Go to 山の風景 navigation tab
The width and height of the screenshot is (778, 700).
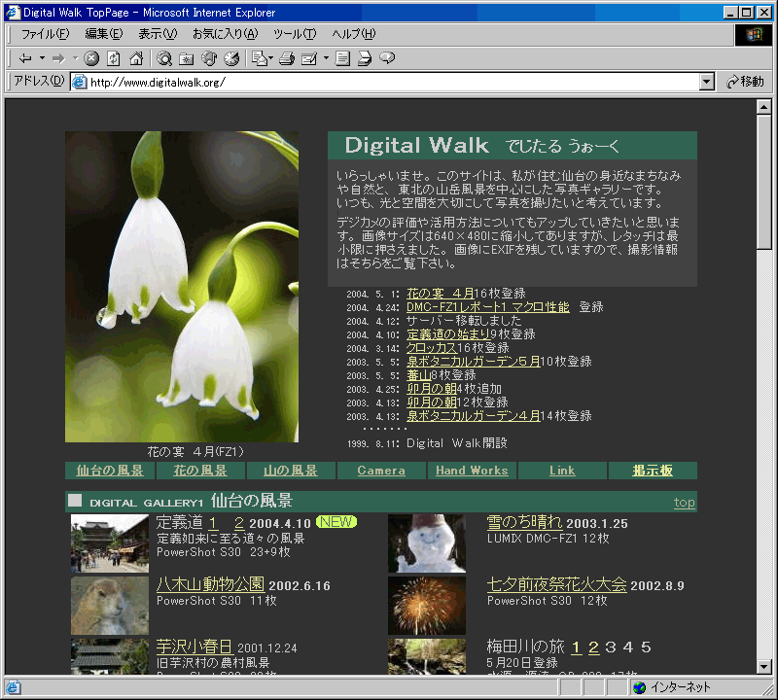click(290, 471)
